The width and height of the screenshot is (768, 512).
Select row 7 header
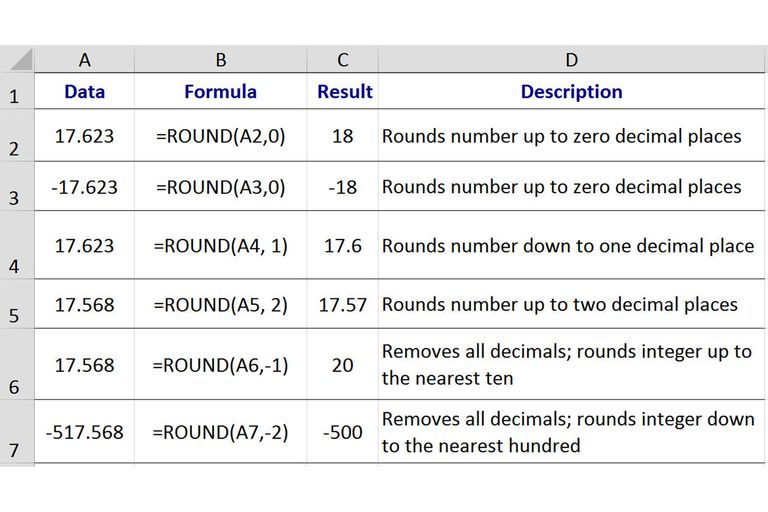(x=17, y=432)
